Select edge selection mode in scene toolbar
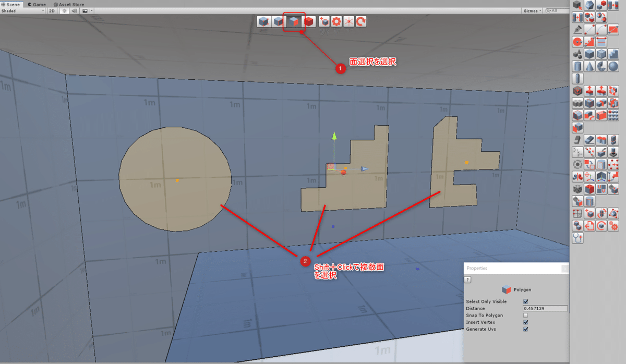 [x=279, y=22]
